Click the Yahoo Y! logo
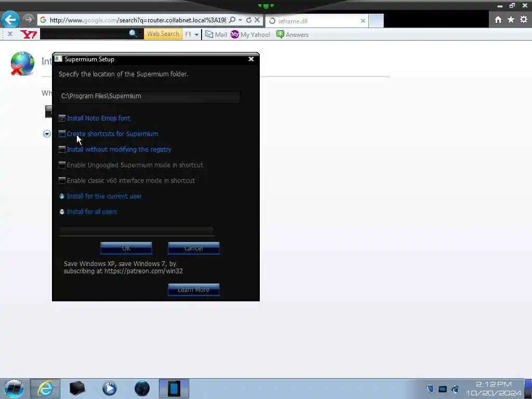The height and width of the screenshot is (399, 532). point(28,34)
